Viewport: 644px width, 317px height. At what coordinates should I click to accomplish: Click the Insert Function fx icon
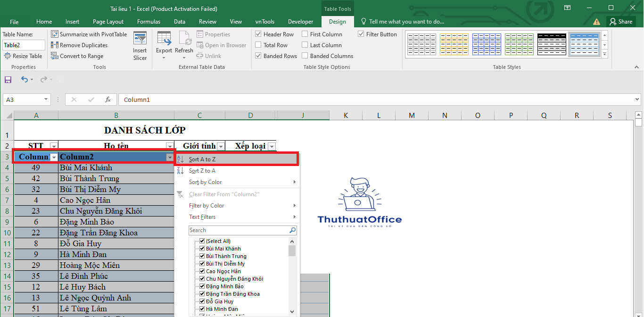tap(108, 100)
